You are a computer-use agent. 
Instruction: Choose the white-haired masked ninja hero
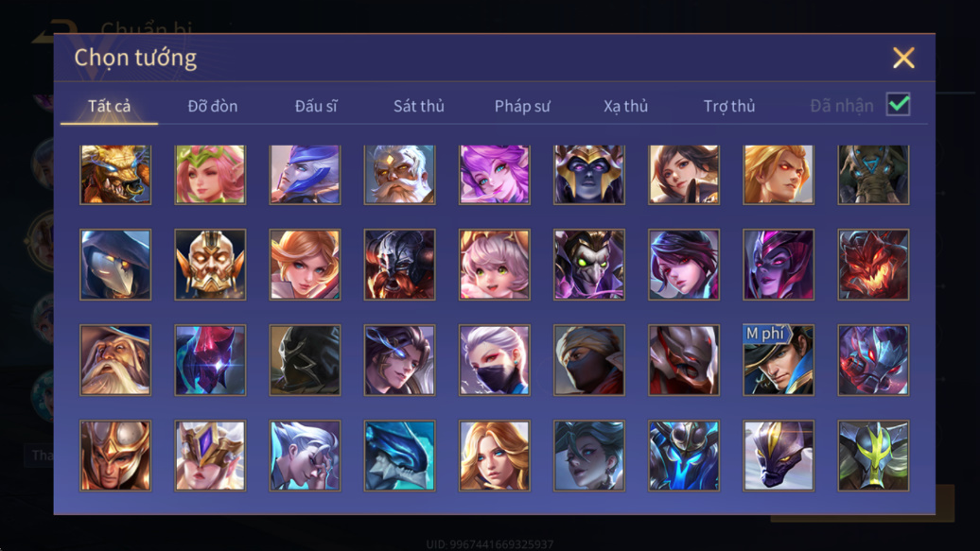point(495,360)
